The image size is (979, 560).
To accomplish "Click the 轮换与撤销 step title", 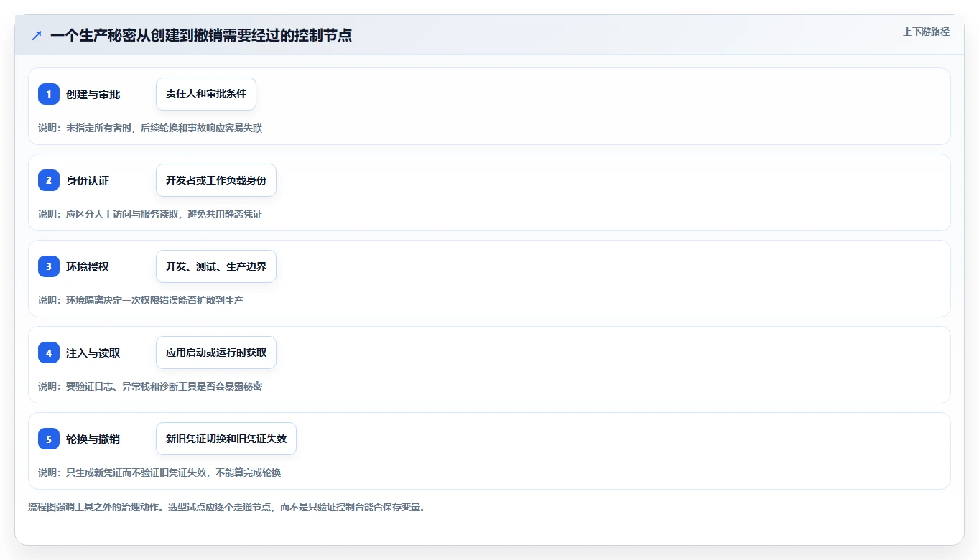I will point(93,439).
